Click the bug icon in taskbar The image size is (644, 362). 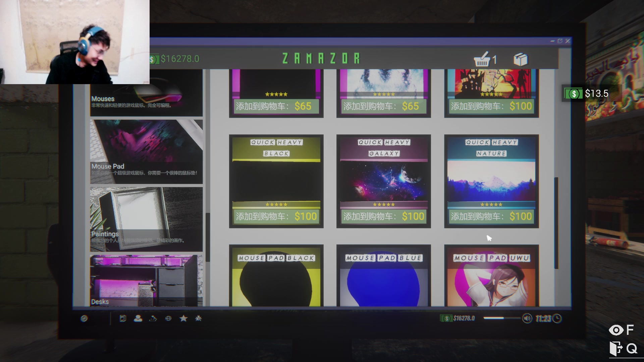(x=199, y=318)
